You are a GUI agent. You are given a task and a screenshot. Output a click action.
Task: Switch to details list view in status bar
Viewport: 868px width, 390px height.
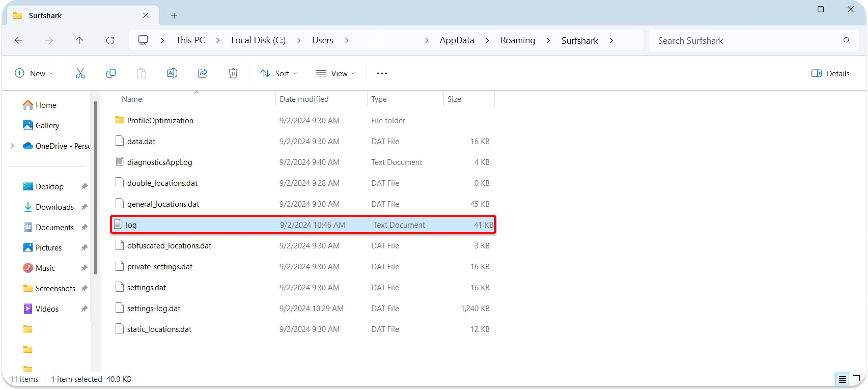842,379
